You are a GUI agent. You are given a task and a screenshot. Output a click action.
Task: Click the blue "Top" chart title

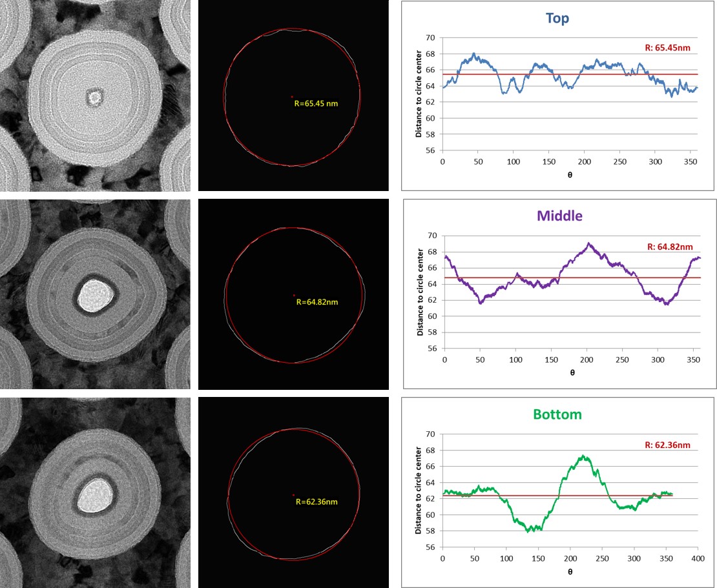pos(557,18)
